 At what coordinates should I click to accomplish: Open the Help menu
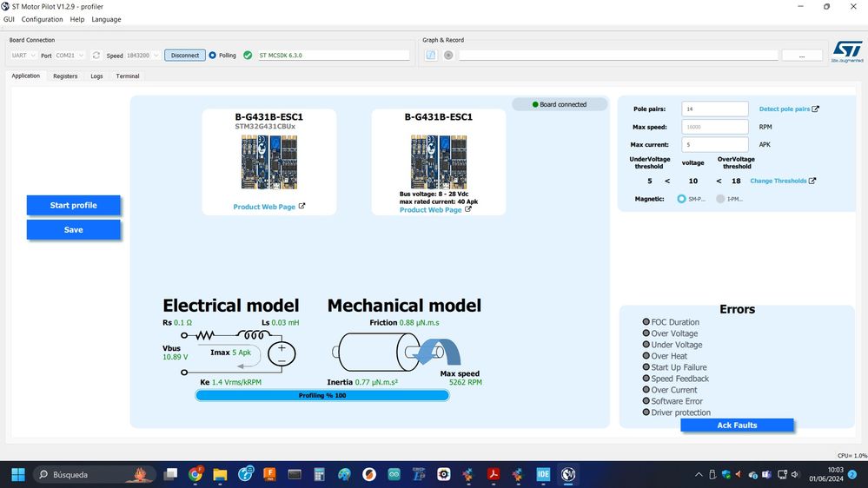click(x=77, y=19)
